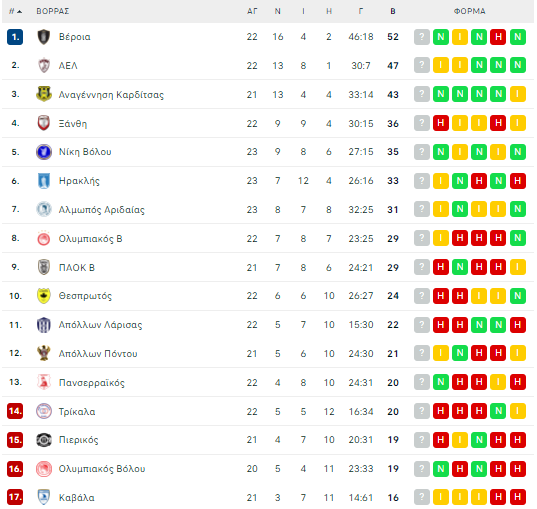Click the Νίκη Βόλου blue round logo

click(x=44, y=152)
